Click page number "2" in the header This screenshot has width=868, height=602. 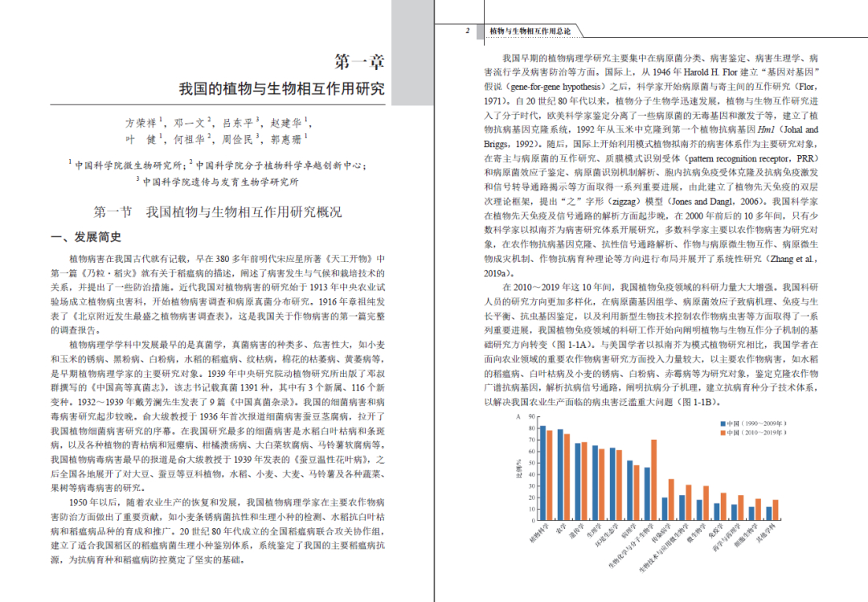468,31
